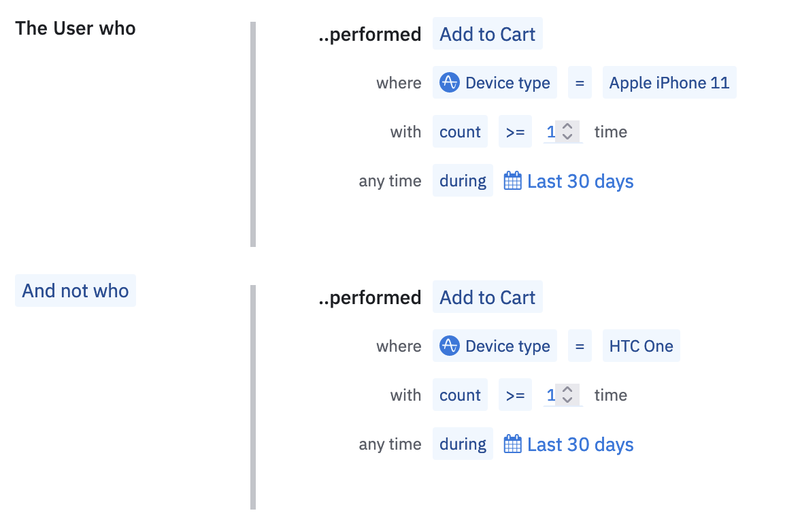Open the first condition's 'during' selector
800x532 pixels.
(x=463, y=181)
